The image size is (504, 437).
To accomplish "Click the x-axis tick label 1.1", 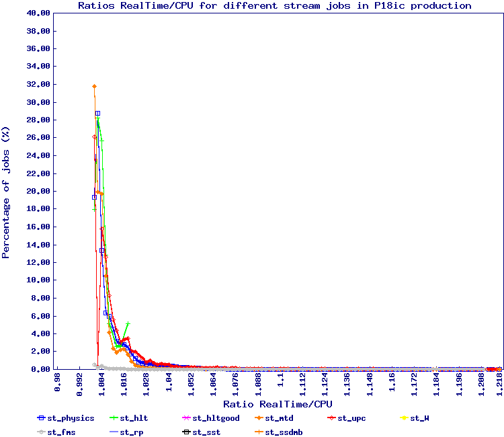I will tap(281, 380).
